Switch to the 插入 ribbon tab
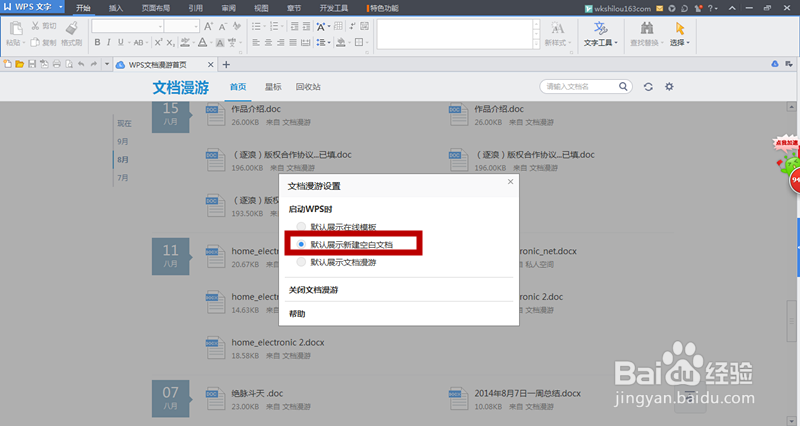This screenshot has height=426, width=800. pos(116,8)
